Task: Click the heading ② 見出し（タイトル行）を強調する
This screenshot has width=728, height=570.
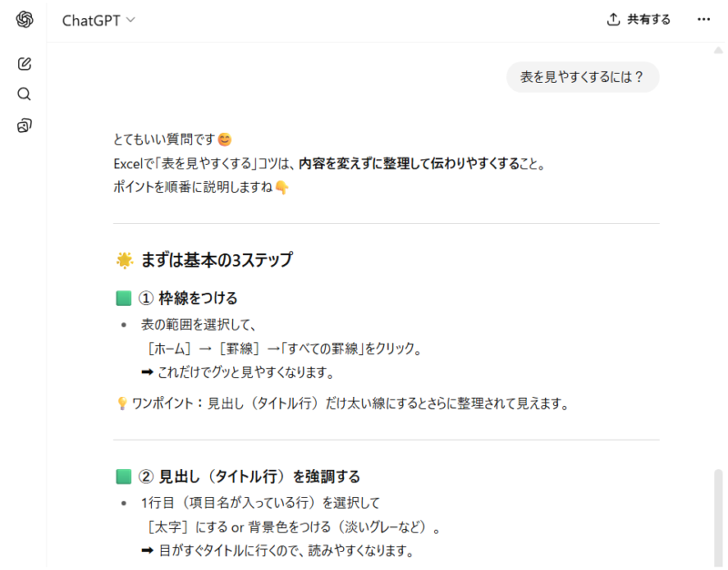Action: click(259, 476)
